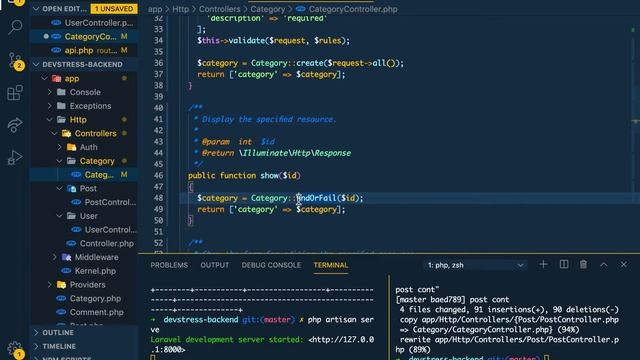Close the terminal panel
Screen dimensions: 640x360
coord(624,264)
